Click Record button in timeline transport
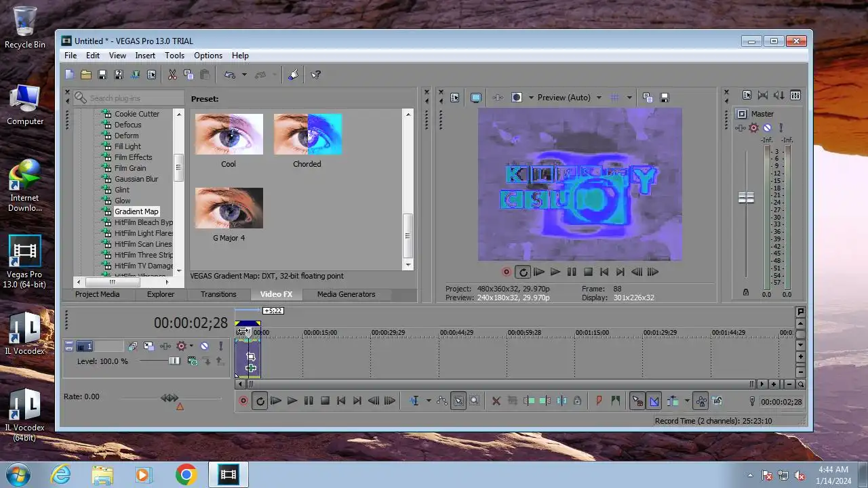 click(x=243, y=401)
